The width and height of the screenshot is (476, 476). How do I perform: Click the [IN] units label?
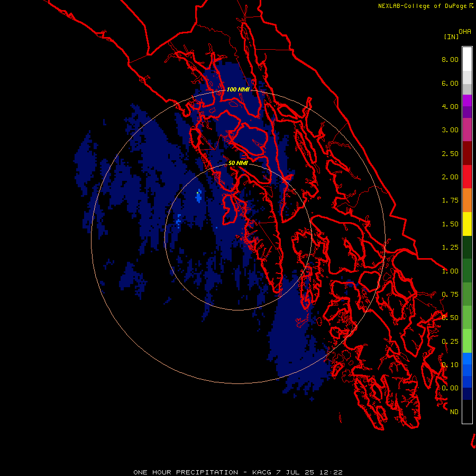pyautogui.click(x=451, y=36)
